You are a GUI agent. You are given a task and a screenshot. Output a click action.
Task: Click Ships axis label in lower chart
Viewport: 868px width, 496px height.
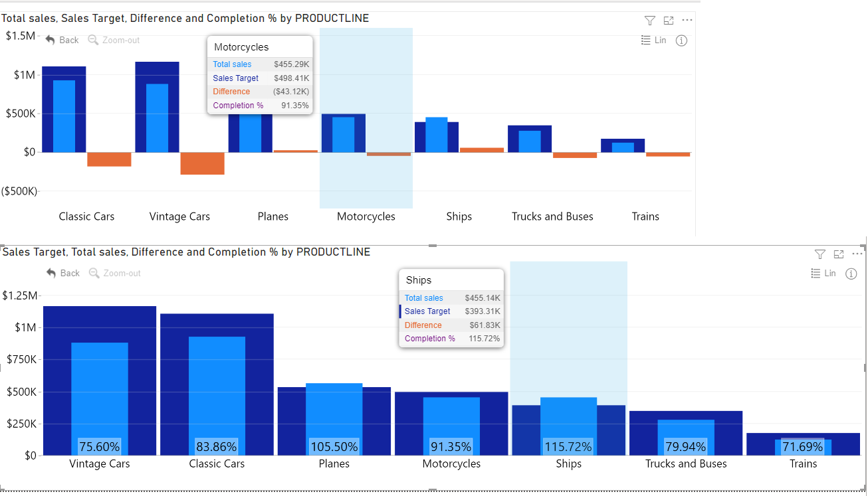click(x=569, y=463)
